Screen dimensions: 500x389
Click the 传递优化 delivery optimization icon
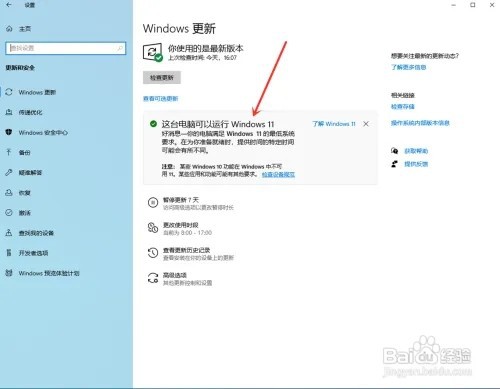tap(9, 112)
